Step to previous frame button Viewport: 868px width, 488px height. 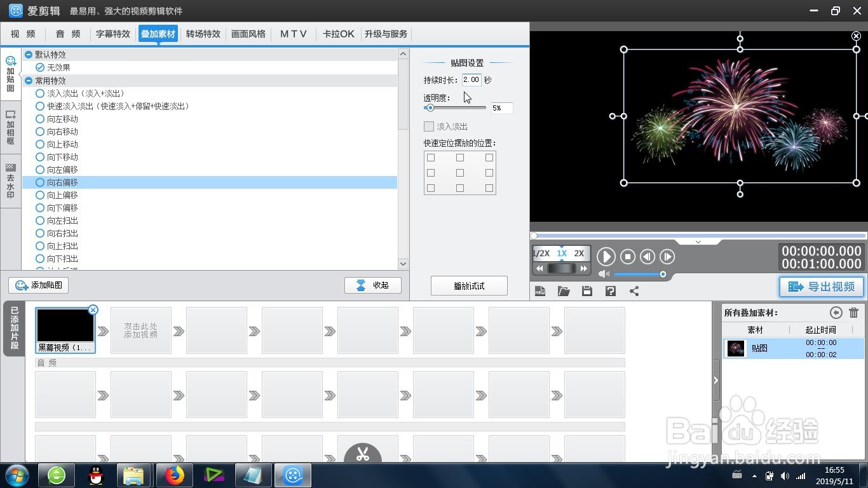pos(648,257)
